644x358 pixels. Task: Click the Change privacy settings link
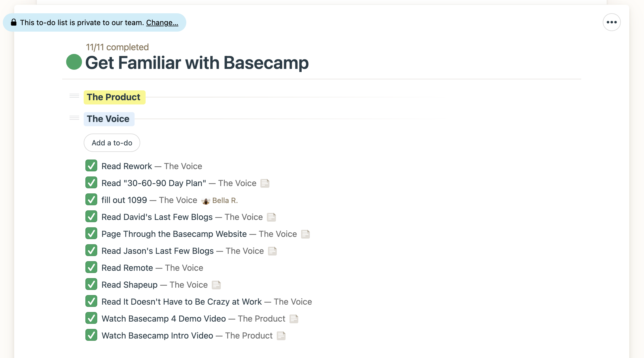(163, 22)
